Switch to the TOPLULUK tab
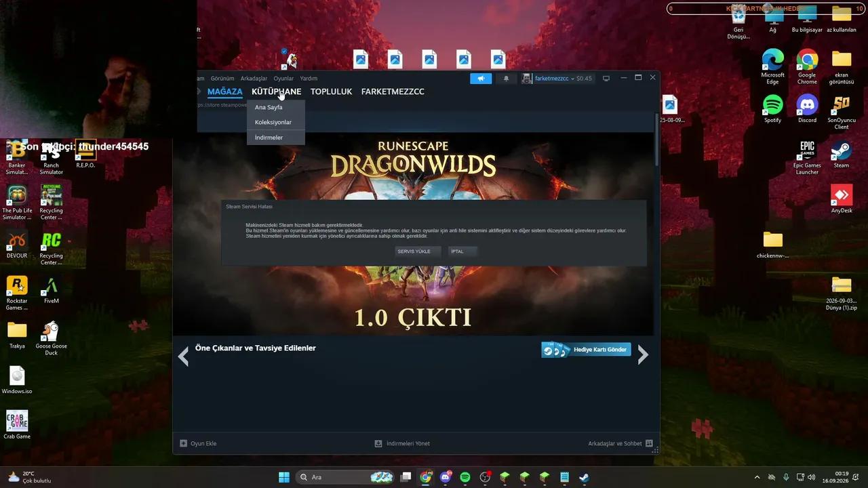Viewport: 868px width, 488px height. click(x=331, y=91)
